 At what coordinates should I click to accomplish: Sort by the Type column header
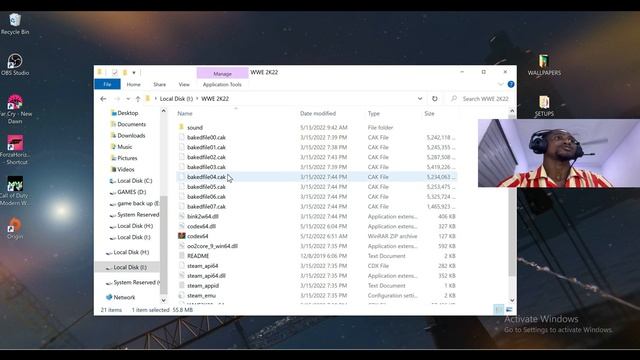373,113
